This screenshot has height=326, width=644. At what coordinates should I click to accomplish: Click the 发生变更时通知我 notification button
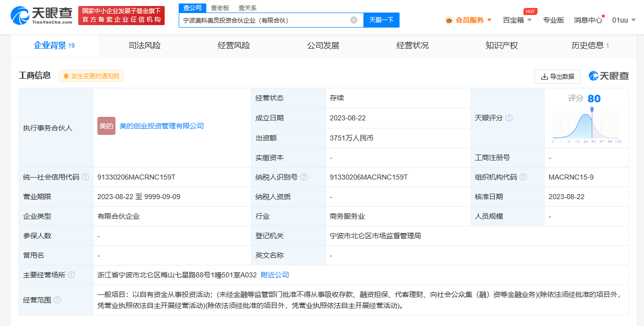point(91,76)
